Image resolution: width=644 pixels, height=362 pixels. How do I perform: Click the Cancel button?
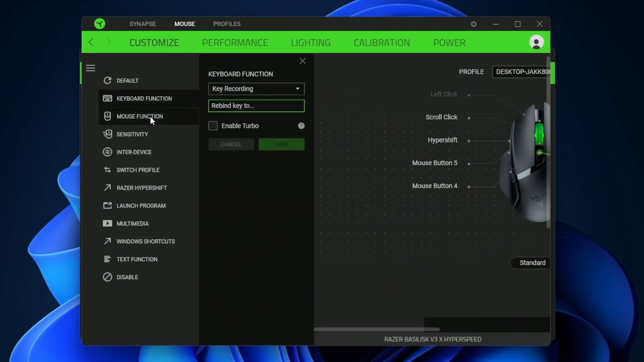tap(231, 144)
